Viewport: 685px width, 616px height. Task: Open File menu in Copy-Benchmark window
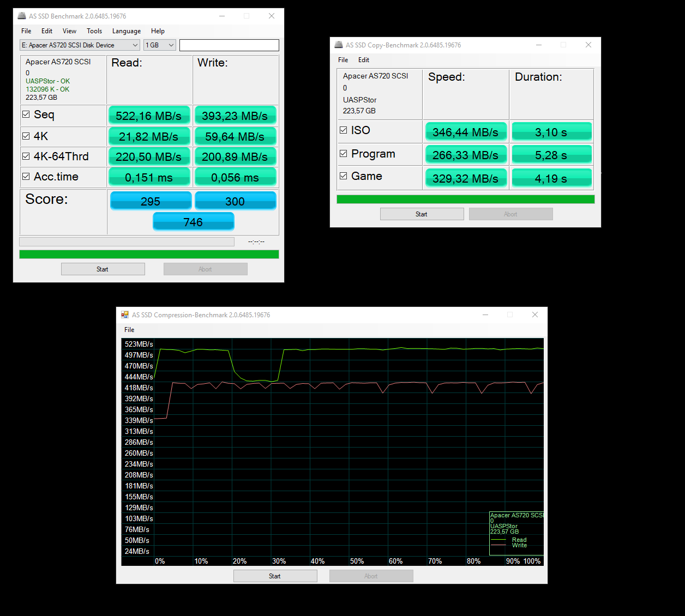coord(343,60)
